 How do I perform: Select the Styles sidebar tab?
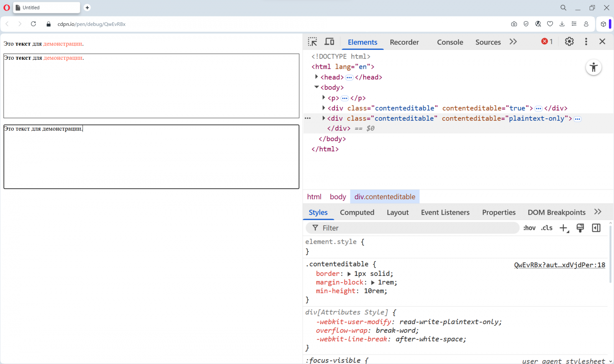tap(318, 212)
